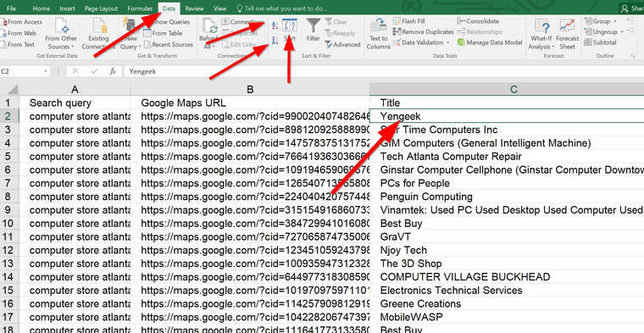Click the 'Google Maps URL' header cell
The width and height of the screenshot is (644, 333).
point(250,103)
